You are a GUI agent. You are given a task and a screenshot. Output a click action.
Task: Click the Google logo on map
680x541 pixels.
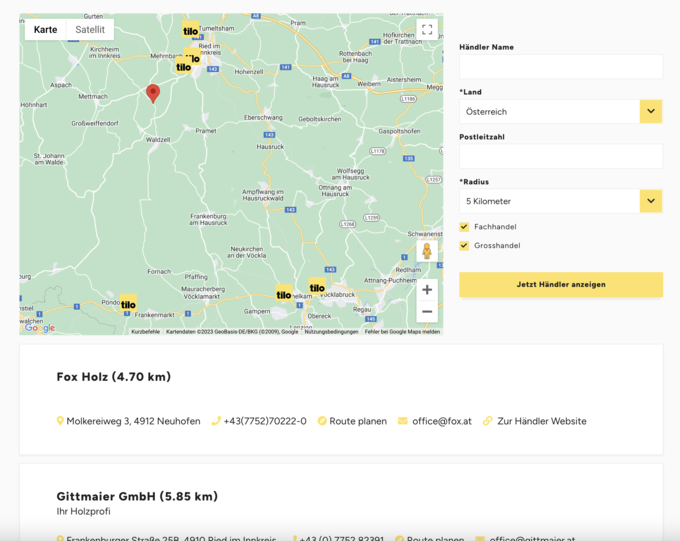coord(40,328)
